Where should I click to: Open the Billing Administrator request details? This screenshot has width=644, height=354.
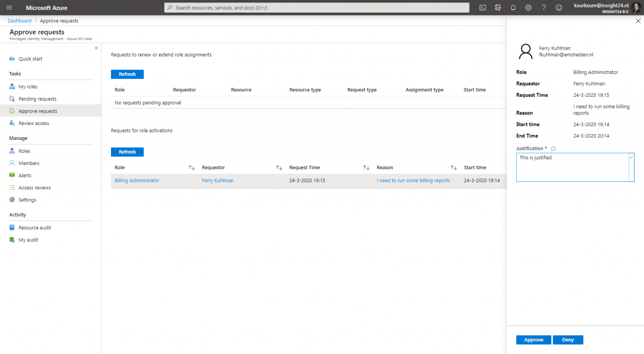point(137,180)
